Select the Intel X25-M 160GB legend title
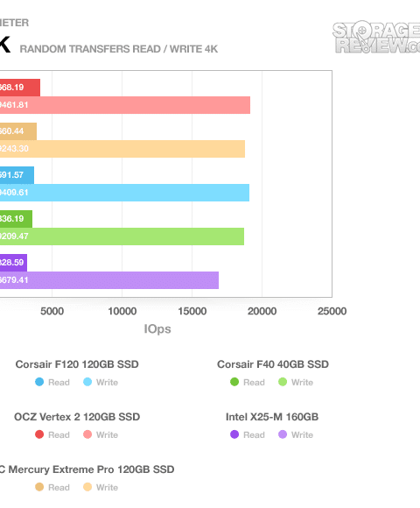The image size is (420, 508). tap(272, 417)
